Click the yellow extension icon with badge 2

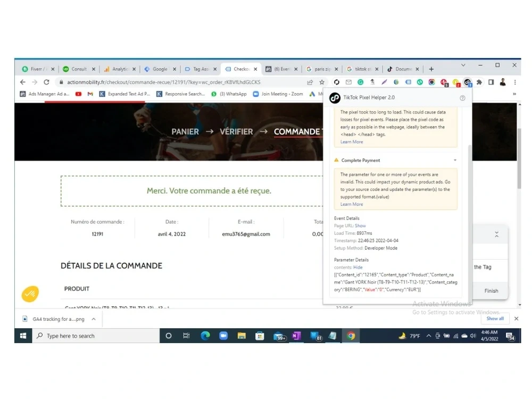456,82
